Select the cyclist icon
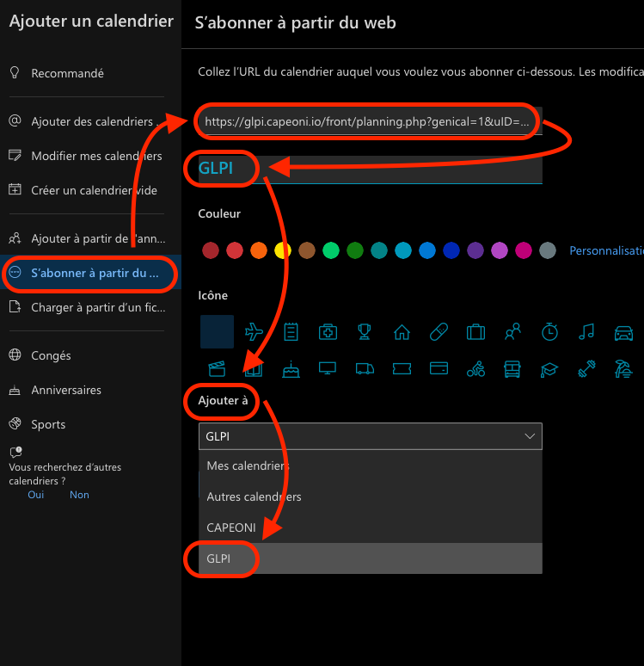 [475, 368]
